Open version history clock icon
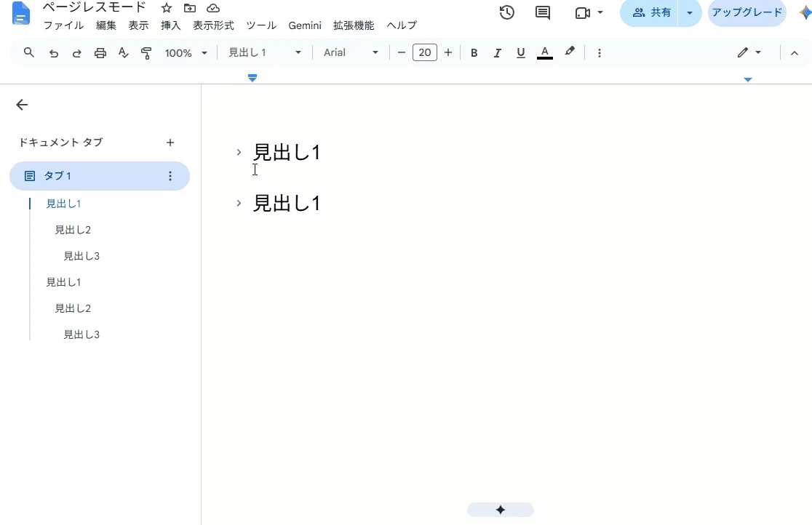Viewport: 812px width, 525px height. point(507,12)
